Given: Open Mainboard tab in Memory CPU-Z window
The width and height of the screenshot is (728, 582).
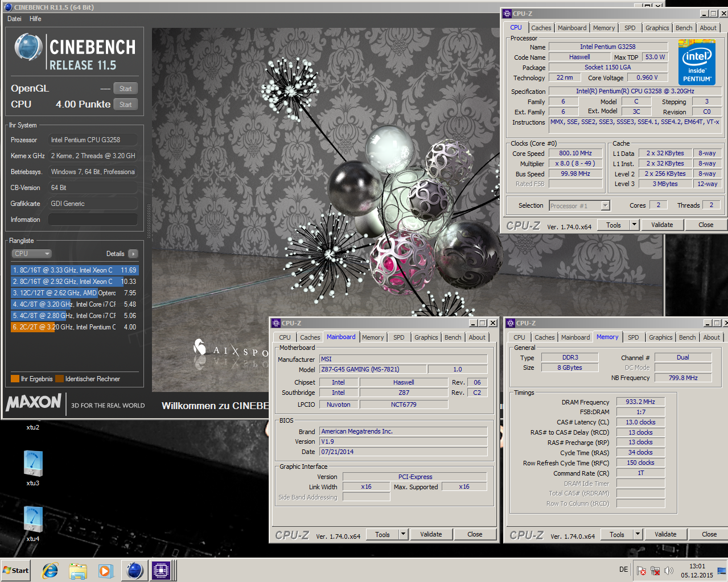Looking at the screenshot, I should (x=575, y=337).
